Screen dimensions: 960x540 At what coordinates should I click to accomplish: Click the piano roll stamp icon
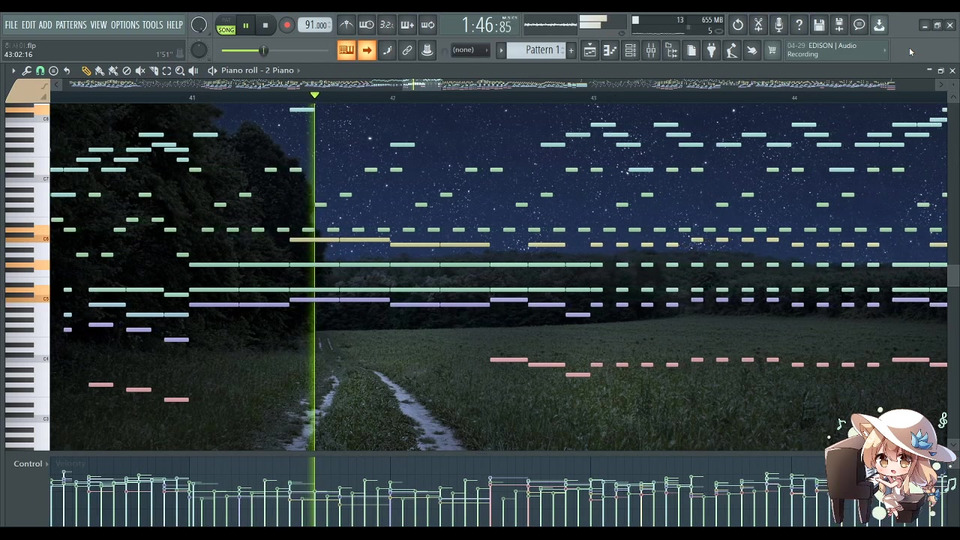pyautogui.click(x=53, y=71)
